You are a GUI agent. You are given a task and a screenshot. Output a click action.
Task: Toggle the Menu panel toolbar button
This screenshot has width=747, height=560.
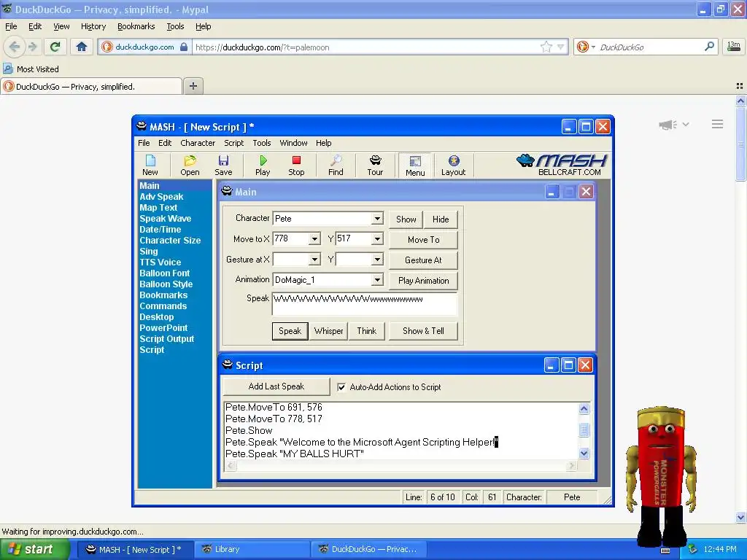(x=415, y=166)
